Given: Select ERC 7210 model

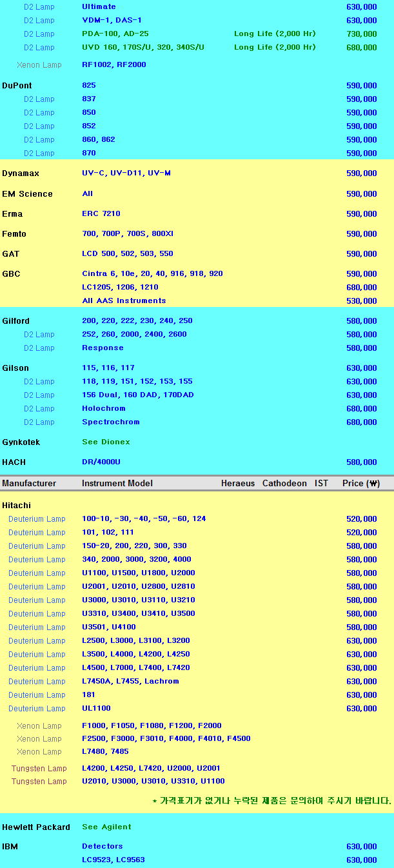Looking at the screenshot, I should (101, 213).
